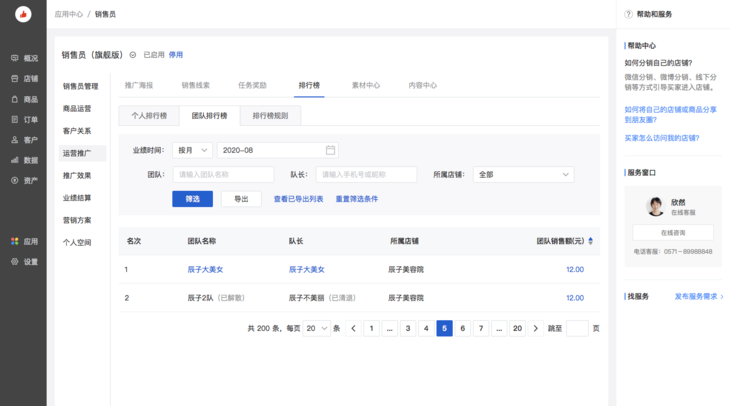Screen dimensions: 730x406
Task: Switch to the 推广海报 tab
Action: click(x=139, y=86)
